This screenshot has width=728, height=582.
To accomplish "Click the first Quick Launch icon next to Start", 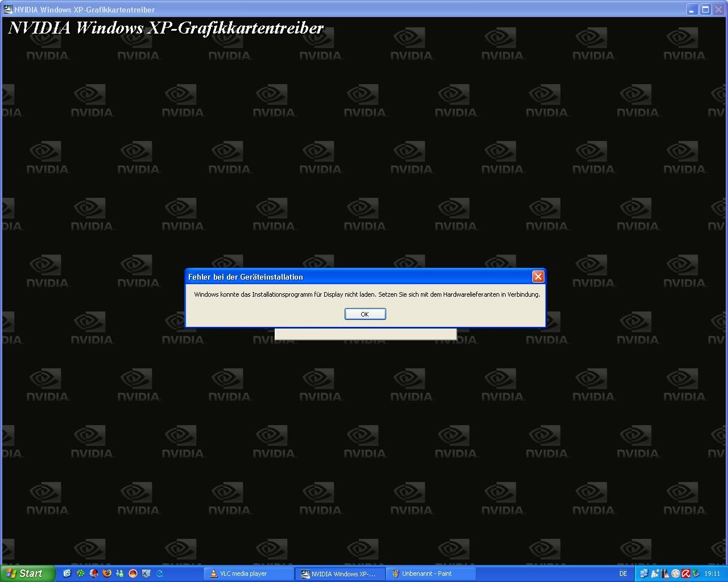I will tap(67, 573).
